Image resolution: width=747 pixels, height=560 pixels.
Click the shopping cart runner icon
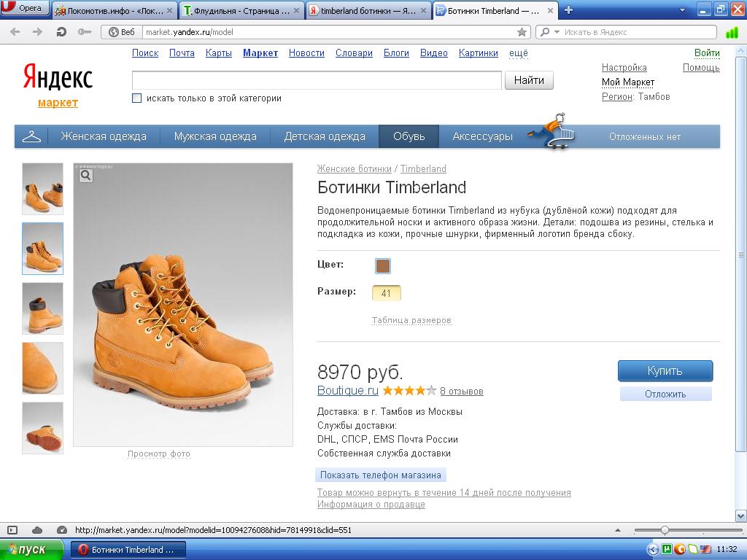[x=553, y=131]
